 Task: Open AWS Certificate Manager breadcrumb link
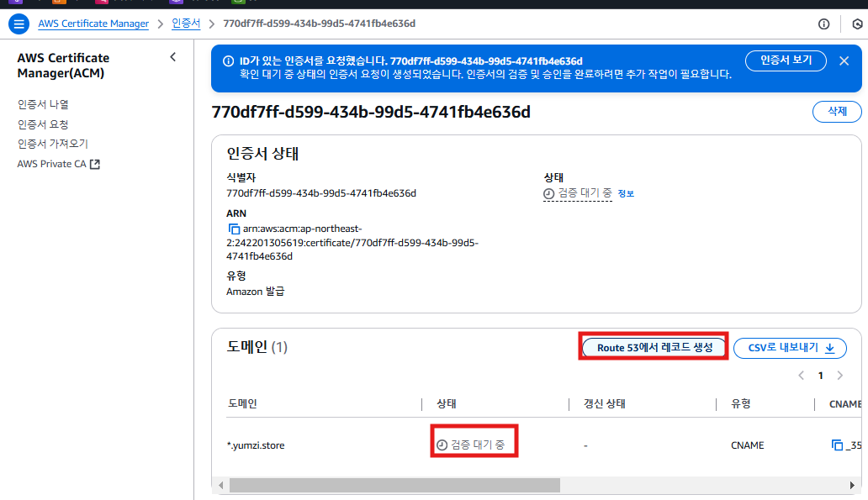click(93, 24)
